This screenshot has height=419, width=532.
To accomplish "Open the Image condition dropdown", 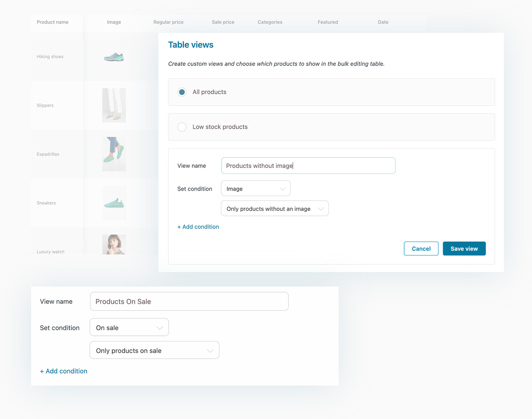I will [256, 188].
